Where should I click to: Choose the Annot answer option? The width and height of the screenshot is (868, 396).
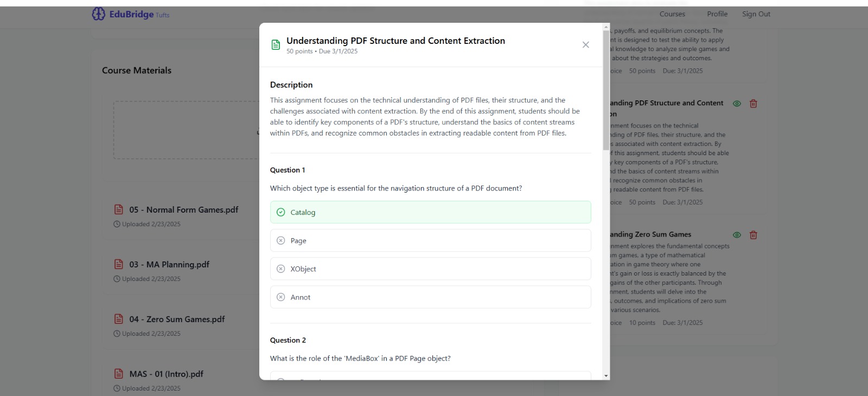[x=431, y=297]
